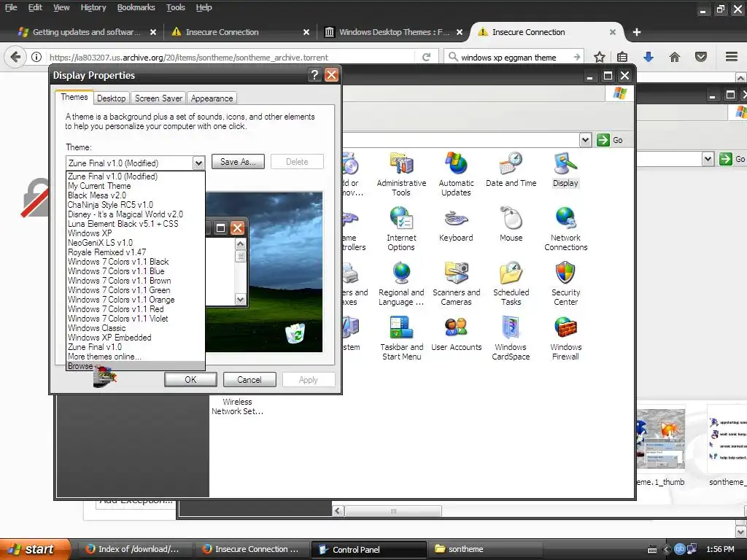Click Go button in Control Panel
This screenshot has width=747, height=560.
pyautogui.click(x=611, y=140)
